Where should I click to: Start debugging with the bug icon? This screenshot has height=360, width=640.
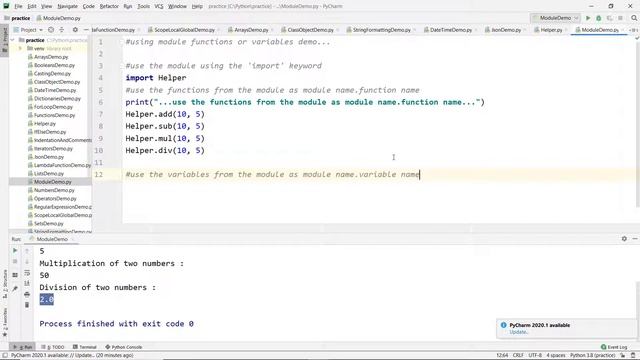598,18
